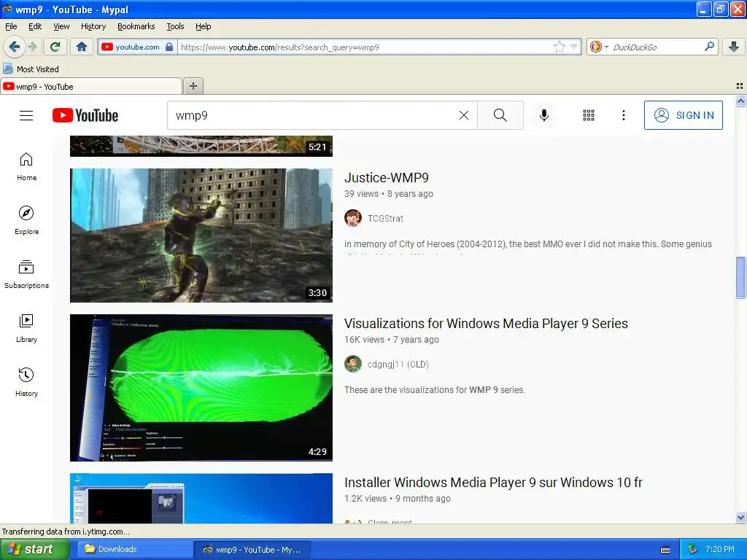Open the Help menu

tap(203, 26)
